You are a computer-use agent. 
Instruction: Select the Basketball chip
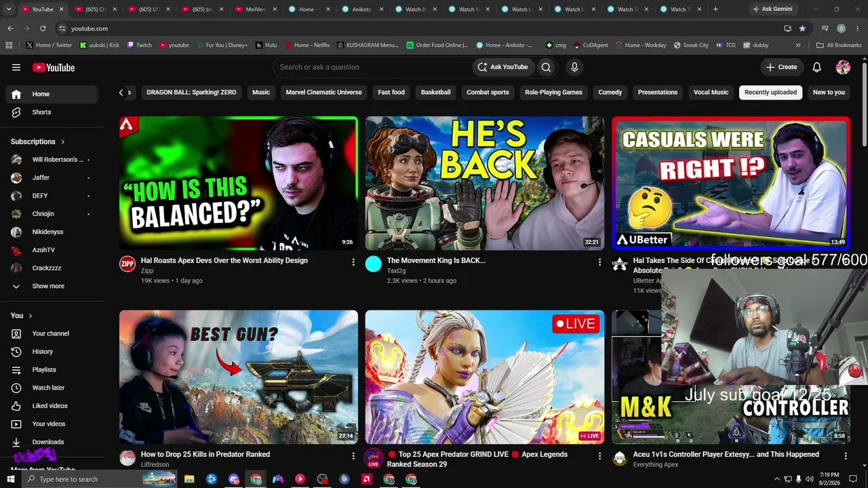435,92
